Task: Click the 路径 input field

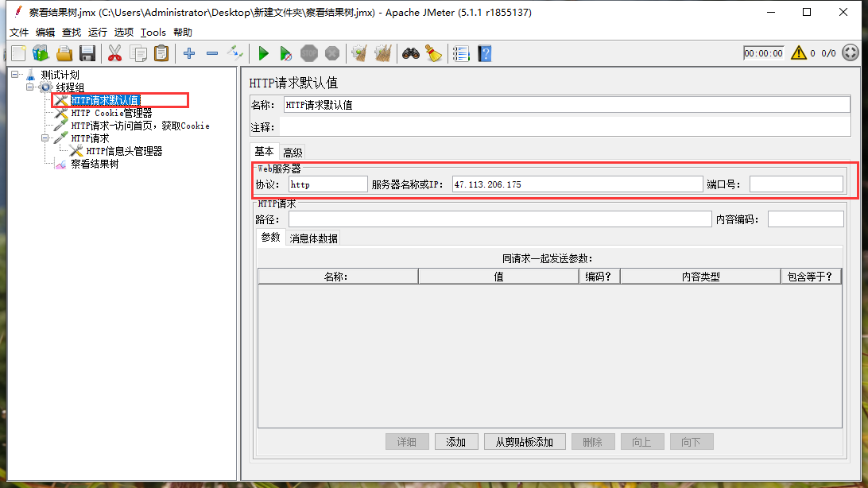Action: pyautogui.click(x=500, y=219)
